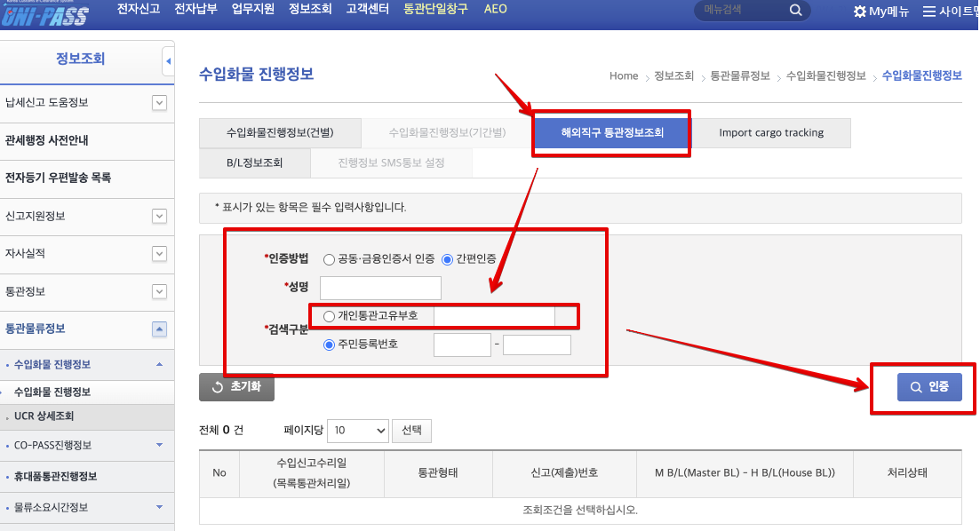The height and width of the screenshot is (531, 980).
Task: Click the Home breadcrumb link
Action: (x=625, y=76)
